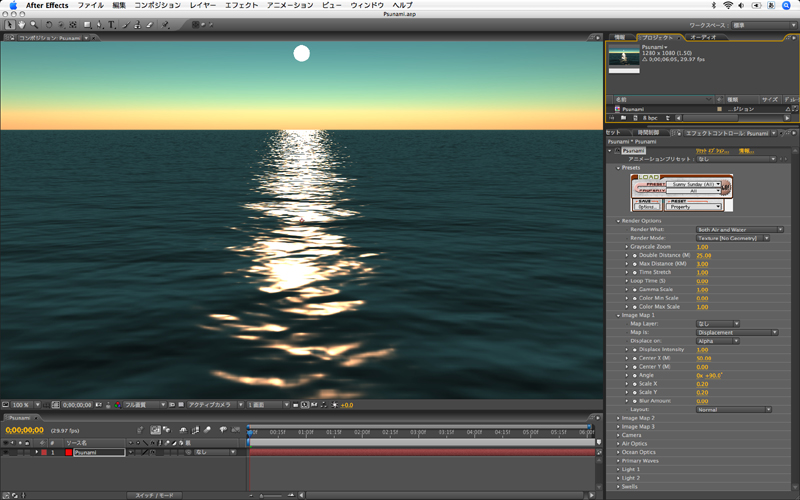Image resolution: width=800 pixels, height=500 pixels.
Task: Select the Hand tool
Action: (22, 24)
